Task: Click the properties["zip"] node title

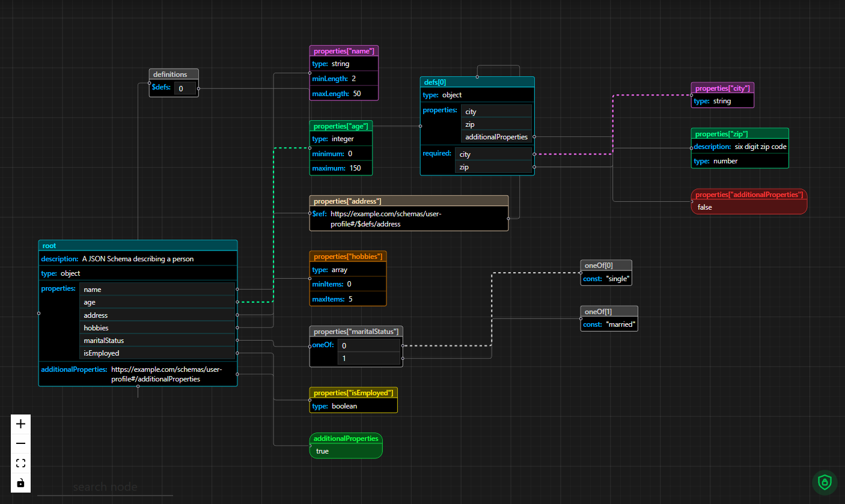Action: (x=740, y=133)
